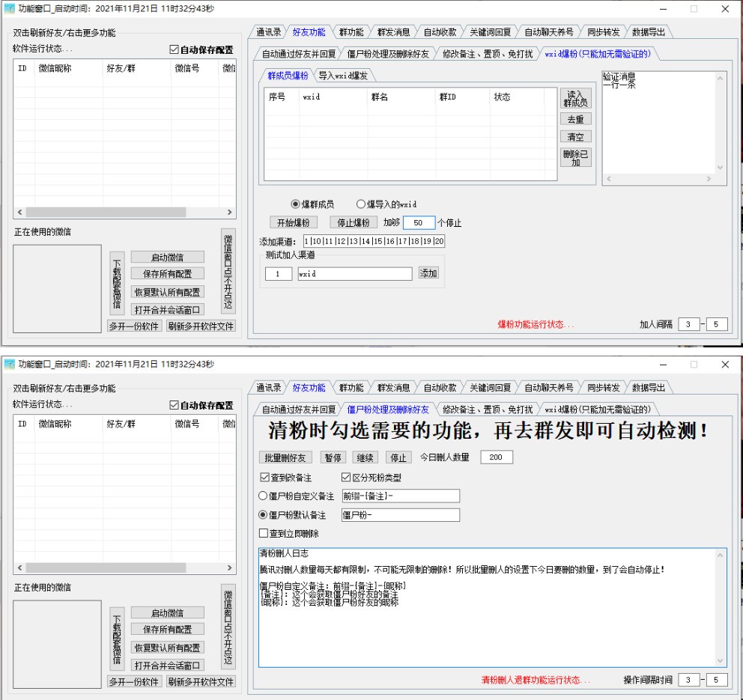The height and width of the screenshot is (700, 743).
Task: Select 僵尸粉默认备注 radio button
Action: tap(262, 515)
